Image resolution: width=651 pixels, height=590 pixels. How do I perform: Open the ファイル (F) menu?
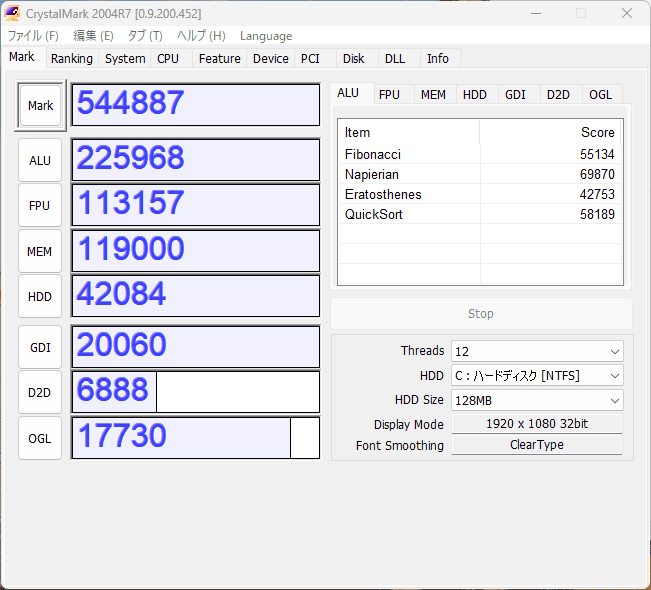pos(33,36)
